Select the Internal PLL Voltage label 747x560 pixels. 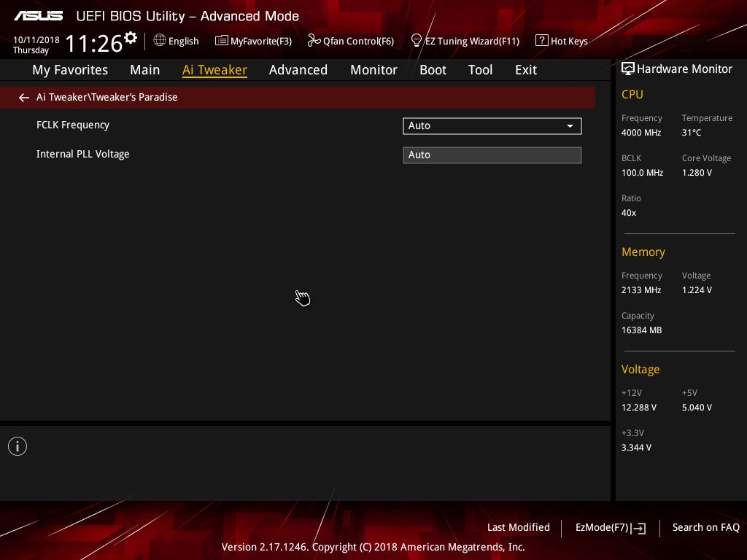[83, 155]
